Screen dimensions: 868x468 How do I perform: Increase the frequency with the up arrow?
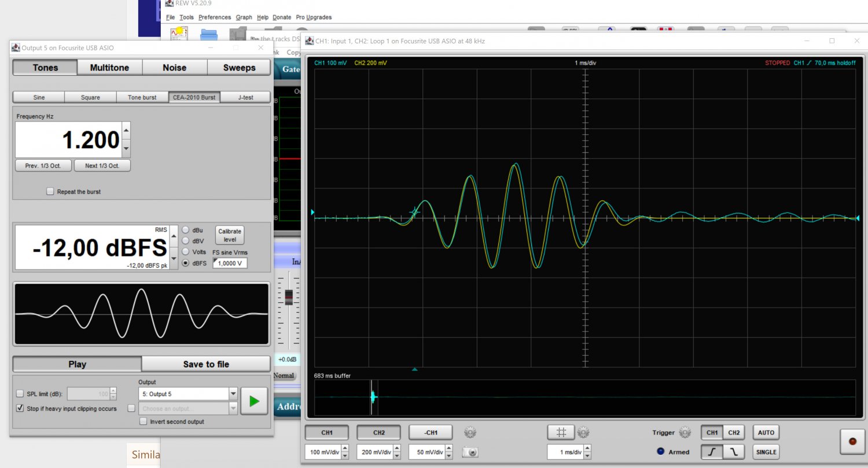click(x=127, y=130)
